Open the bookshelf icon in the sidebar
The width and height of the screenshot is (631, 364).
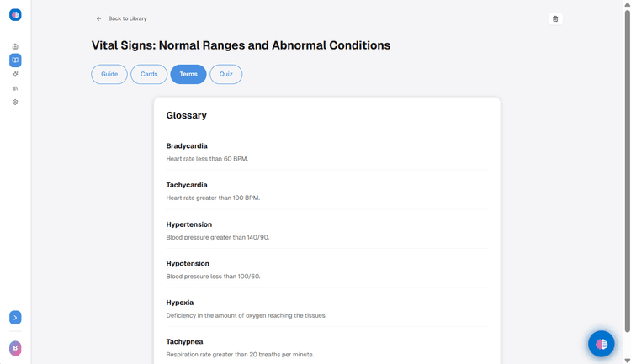point(15,88)
